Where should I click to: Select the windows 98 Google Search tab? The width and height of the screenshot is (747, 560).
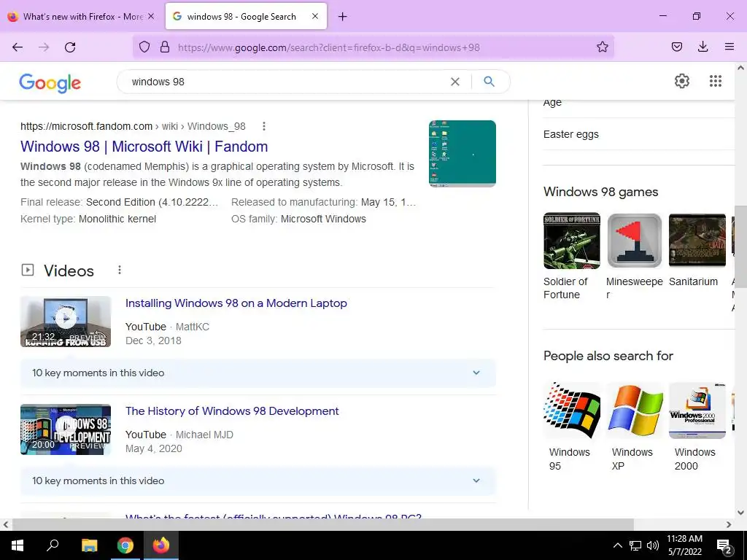pos(246,16)
